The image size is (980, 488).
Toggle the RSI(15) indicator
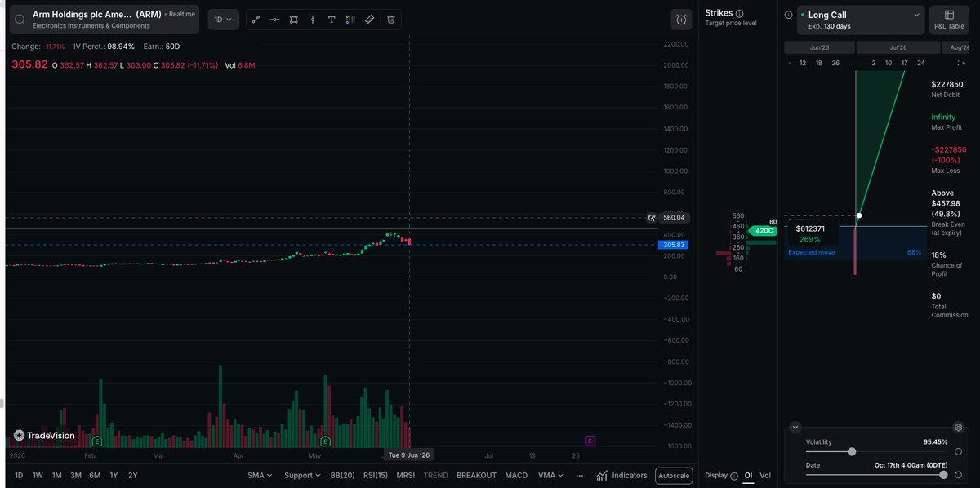coord(376,476)
